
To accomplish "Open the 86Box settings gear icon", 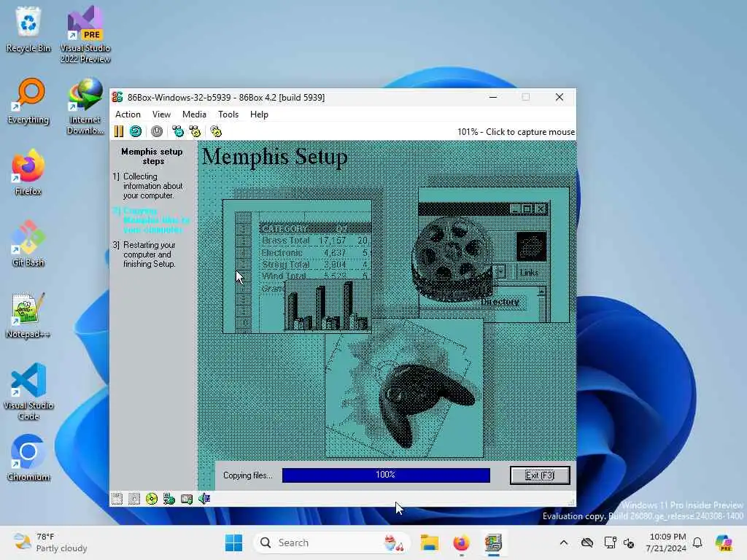I will click(216, 131).
